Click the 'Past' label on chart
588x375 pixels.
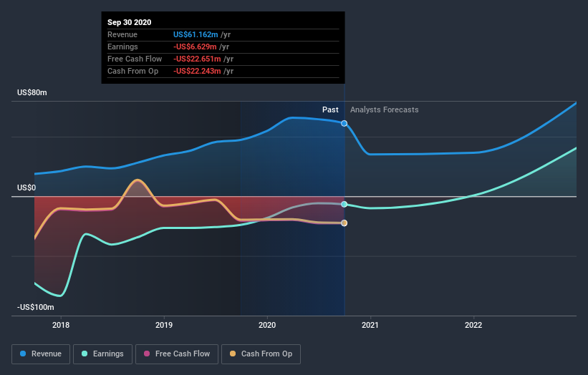(x=330, y=109)
